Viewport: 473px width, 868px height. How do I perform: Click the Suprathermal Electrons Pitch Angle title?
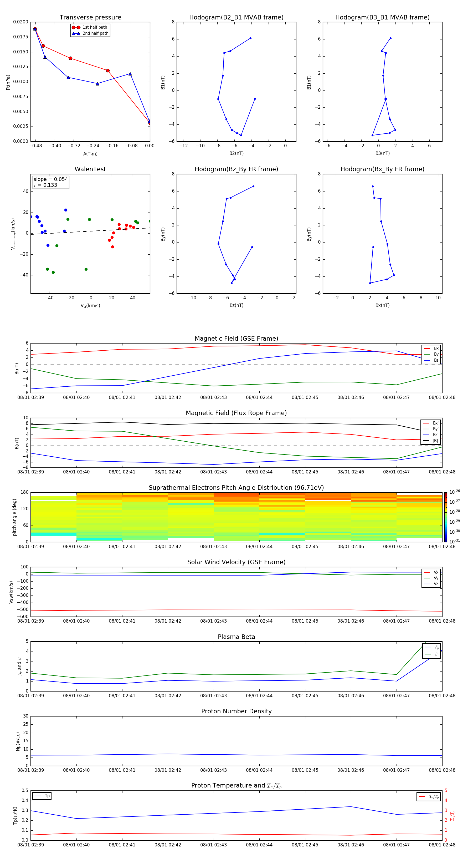236,488
